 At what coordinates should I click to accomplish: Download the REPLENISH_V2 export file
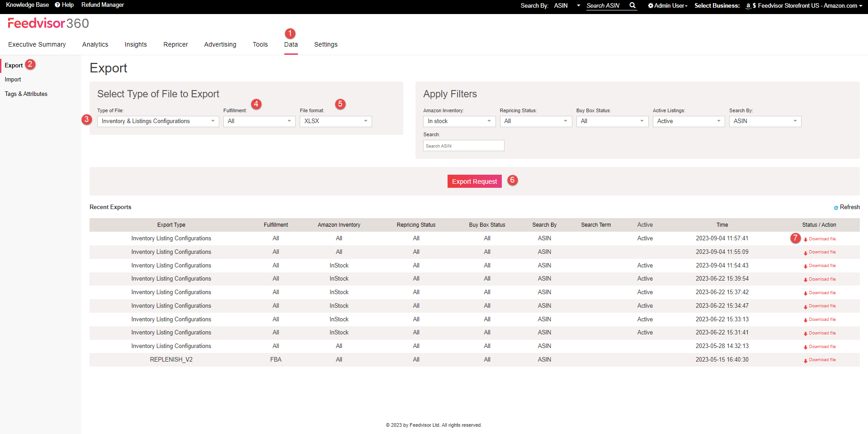coord(820,360)
